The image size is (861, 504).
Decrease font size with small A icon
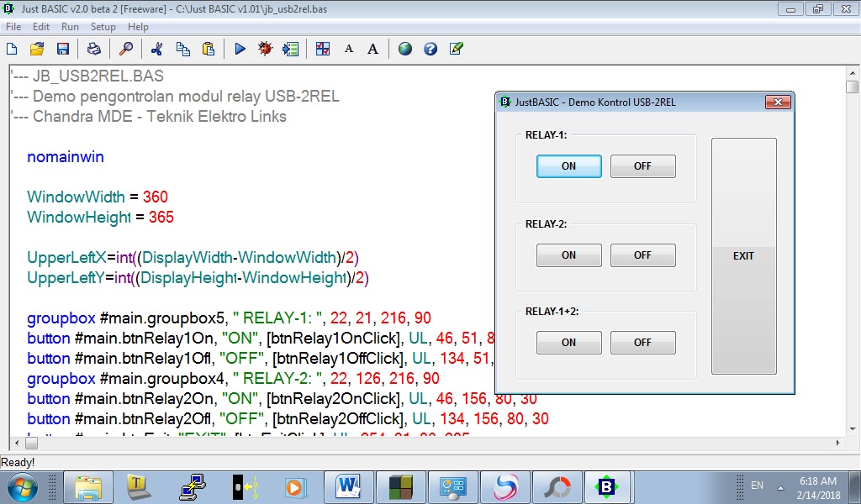pos(349,49)
